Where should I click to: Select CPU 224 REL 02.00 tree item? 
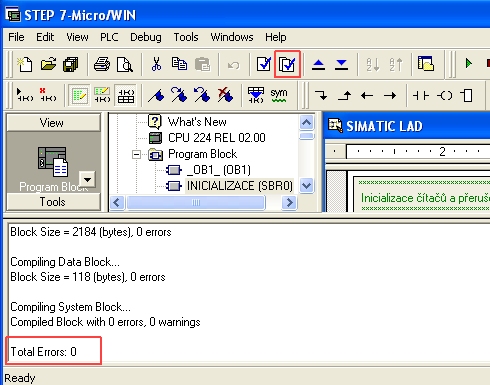(x=217, y=138)
